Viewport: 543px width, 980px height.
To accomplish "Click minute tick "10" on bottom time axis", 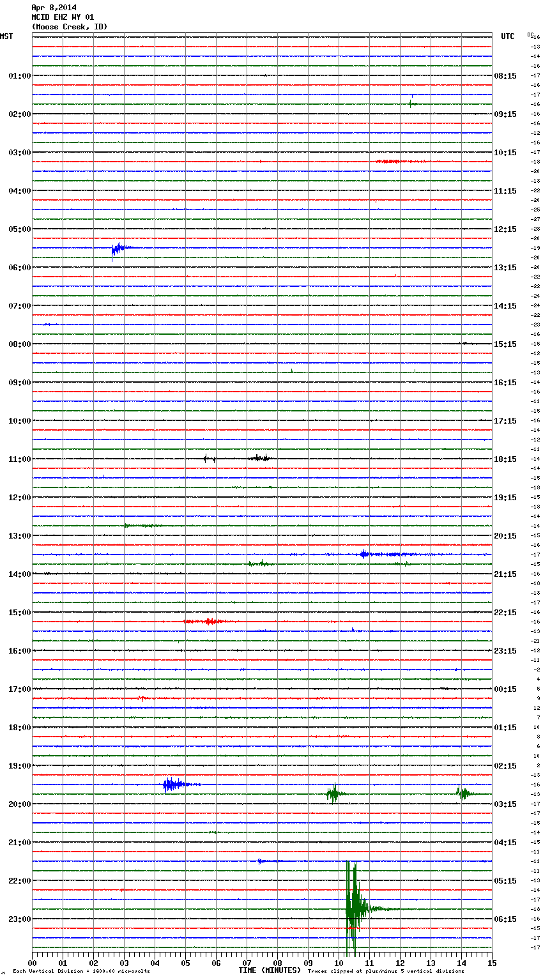I will pos(339,963).
